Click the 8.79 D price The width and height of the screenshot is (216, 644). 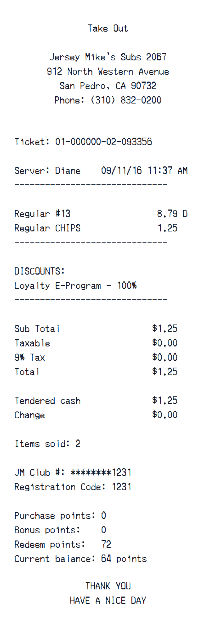[x=172, y=214]
